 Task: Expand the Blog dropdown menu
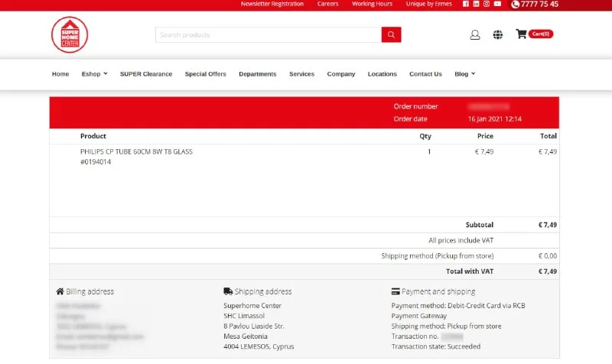pyautogui.click(x=464, y=74)
